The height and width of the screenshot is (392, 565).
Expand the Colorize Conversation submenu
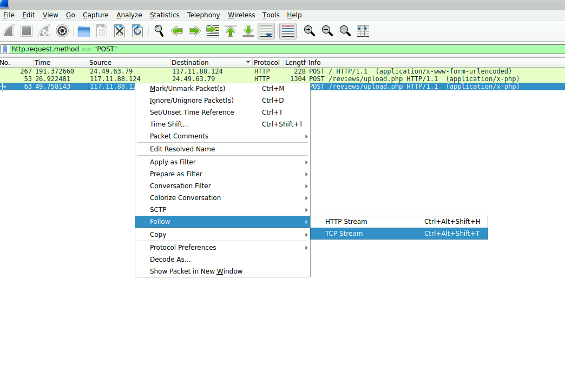(222, 197)
